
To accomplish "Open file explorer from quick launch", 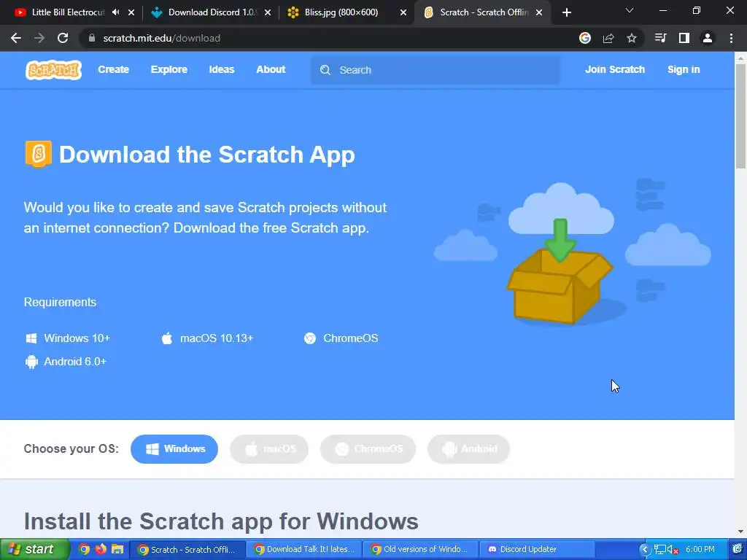I will pos(117,549).
